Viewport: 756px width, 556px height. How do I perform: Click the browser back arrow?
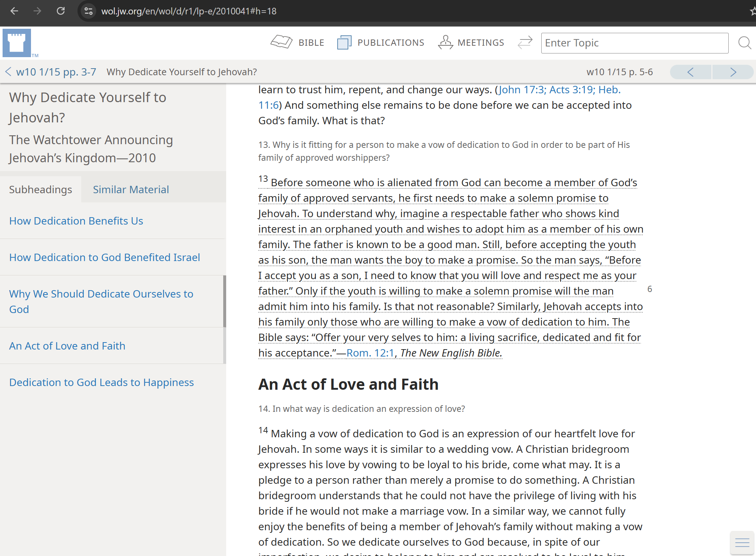click(14, 11)
